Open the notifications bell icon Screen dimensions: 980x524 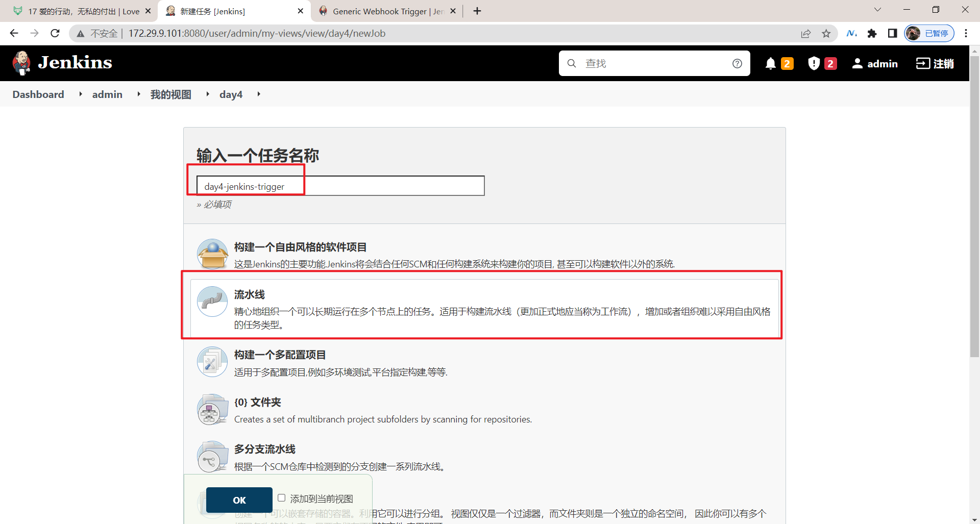[771, 63]
